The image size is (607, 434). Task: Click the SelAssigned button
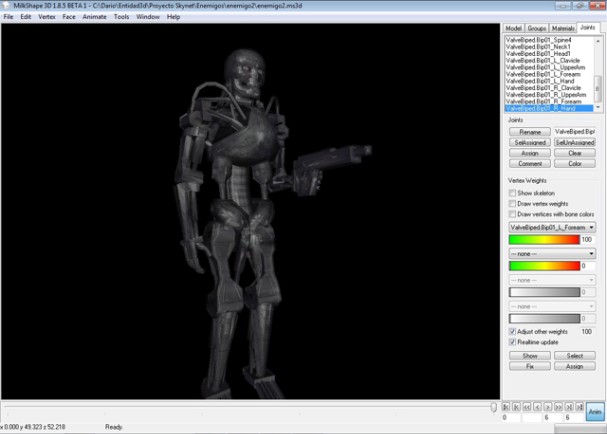click(x=530, y=142)
